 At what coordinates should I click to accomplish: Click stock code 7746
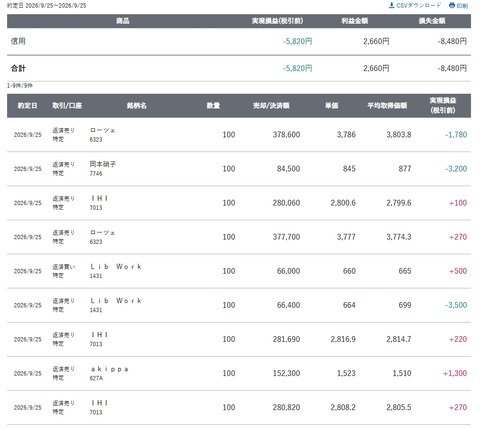click(x=96, y=174)
